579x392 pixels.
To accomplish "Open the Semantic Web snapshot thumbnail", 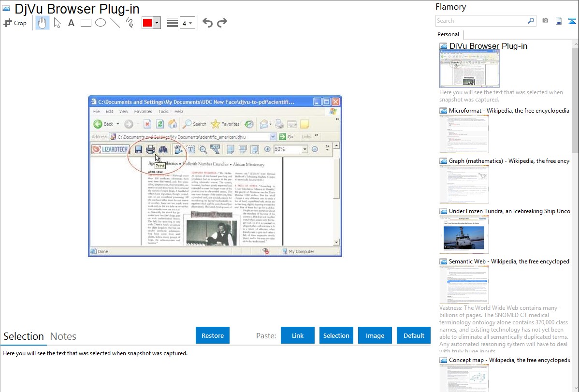I will (464, 285).
